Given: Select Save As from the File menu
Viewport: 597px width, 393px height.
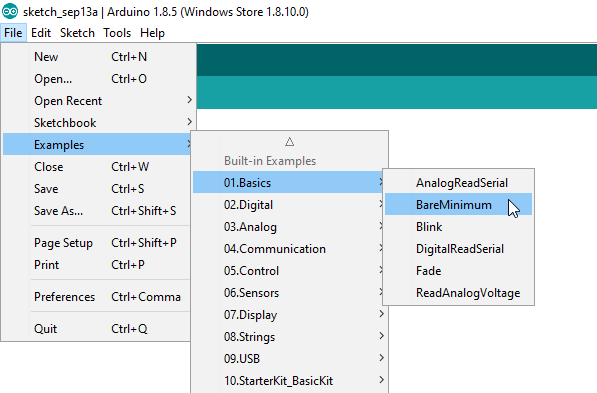Looking at the screenshot, I should point(97,211).
